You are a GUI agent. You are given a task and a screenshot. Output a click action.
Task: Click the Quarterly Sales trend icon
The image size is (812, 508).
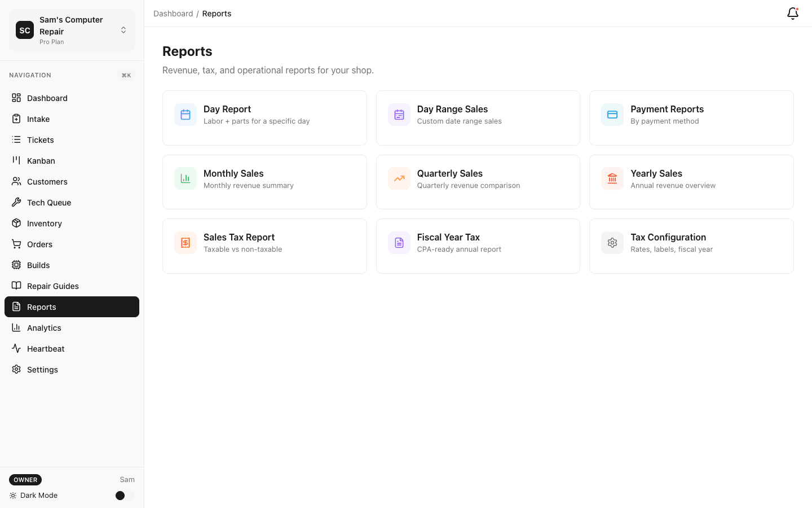pyautogui.click(x=399, y=178)
